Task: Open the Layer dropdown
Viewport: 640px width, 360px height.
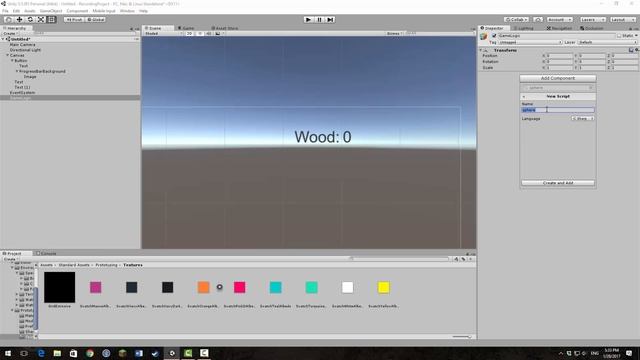Action: [x=607, y=42]
